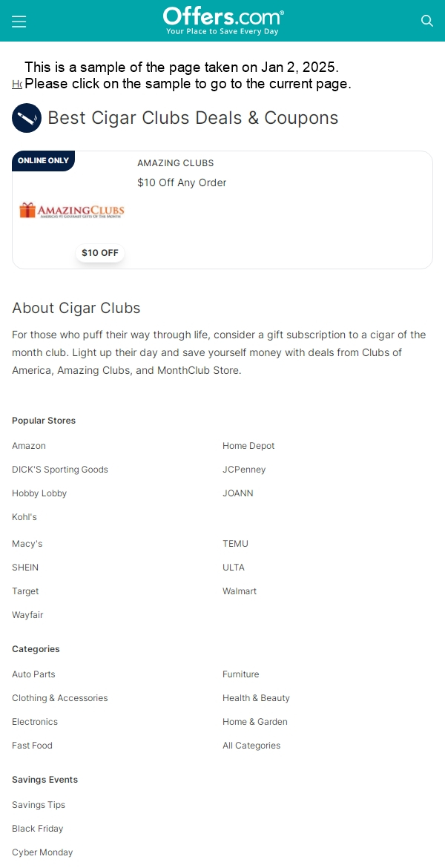Image resolution: width=445 pixels, height=868 pixels.
Task: Go to Walmart deals
Action: coord(240,591)
